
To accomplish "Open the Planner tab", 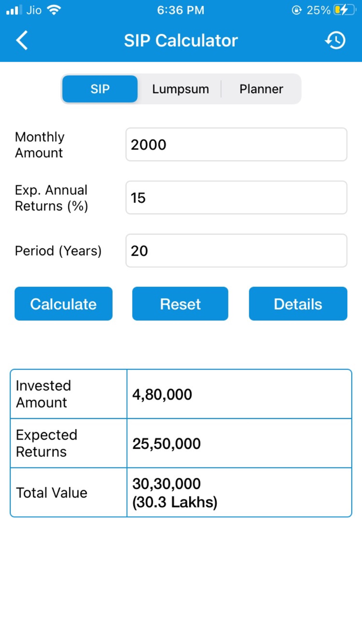I will (x=261, y=89).
